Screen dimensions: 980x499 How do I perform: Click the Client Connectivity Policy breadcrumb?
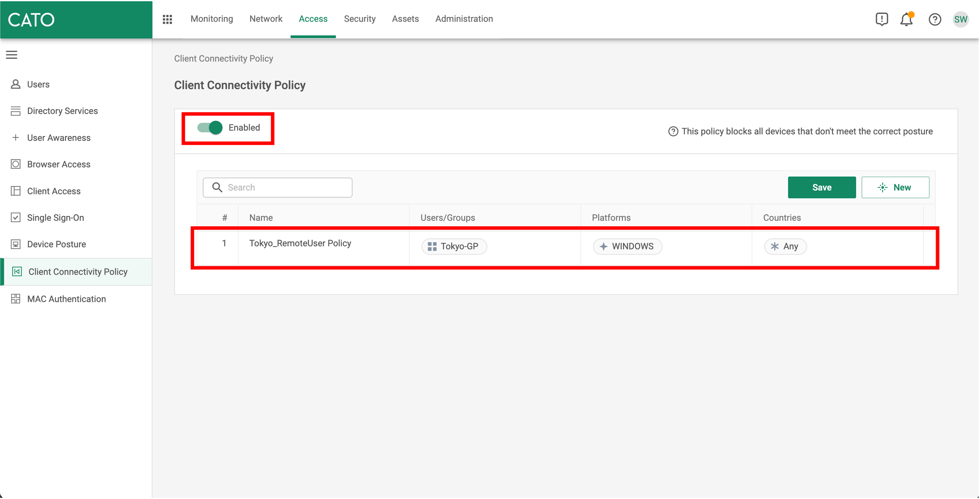pos(223,58)
